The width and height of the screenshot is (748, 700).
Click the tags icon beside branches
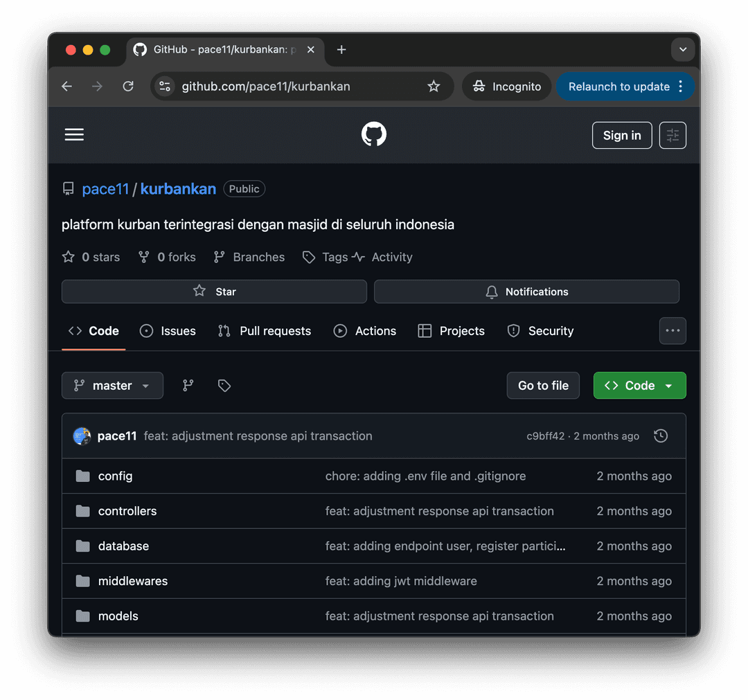tap(224, 386)
